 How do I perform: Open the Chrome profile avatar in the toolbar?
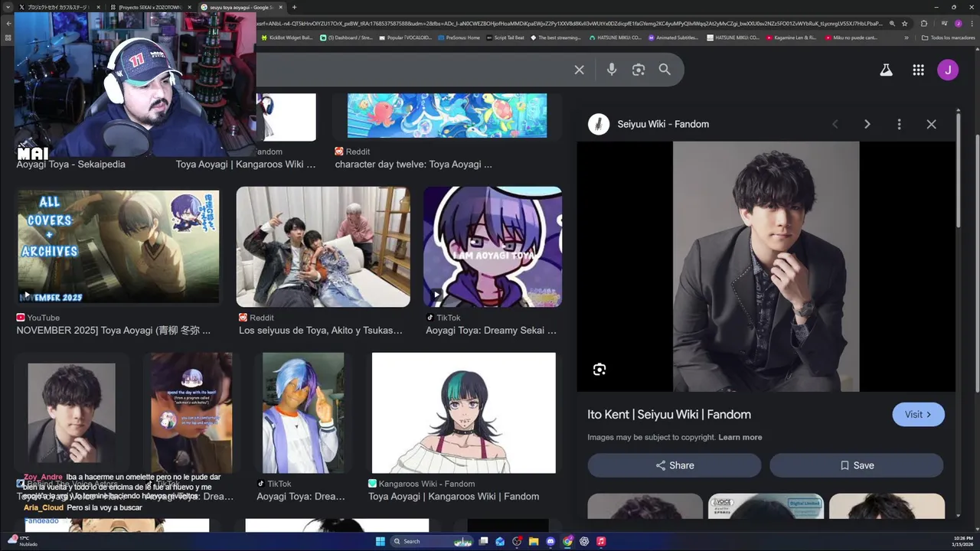pos(958,24)
